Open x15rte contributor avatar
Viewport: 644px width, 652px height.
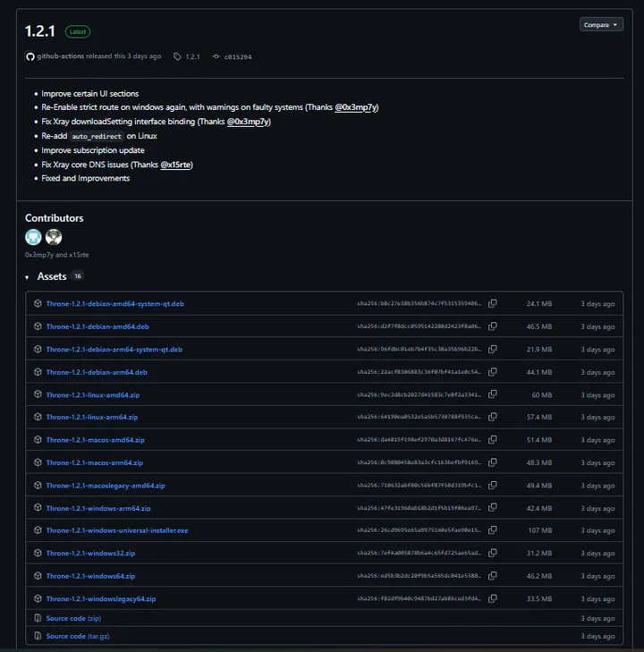coord(54,237)
